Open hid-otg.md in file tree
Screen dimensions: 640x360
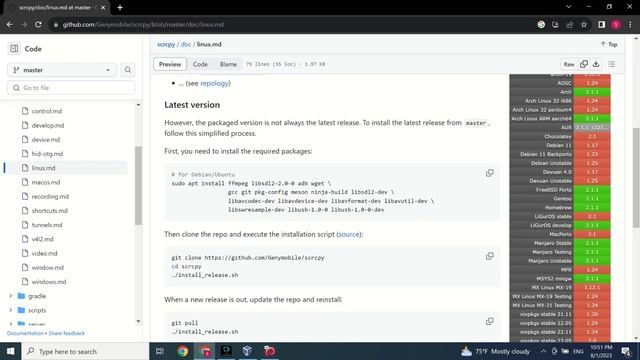tap(47, 154)
